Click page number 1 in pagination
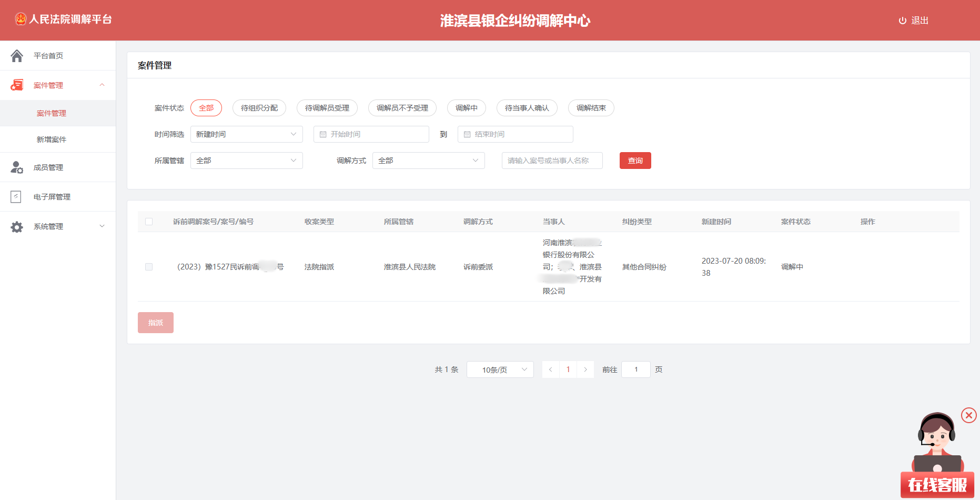The image size is (980, 500). coord(568,369)
